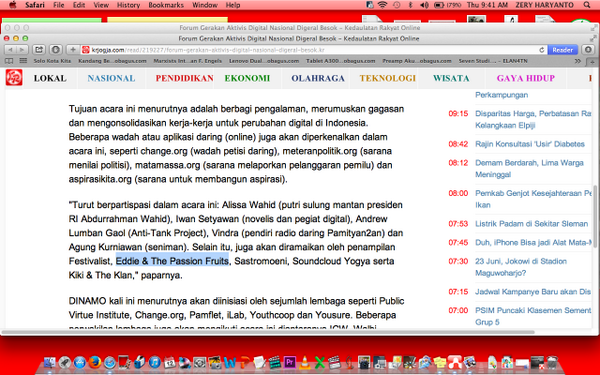Open the Help menu

(233, 5)
